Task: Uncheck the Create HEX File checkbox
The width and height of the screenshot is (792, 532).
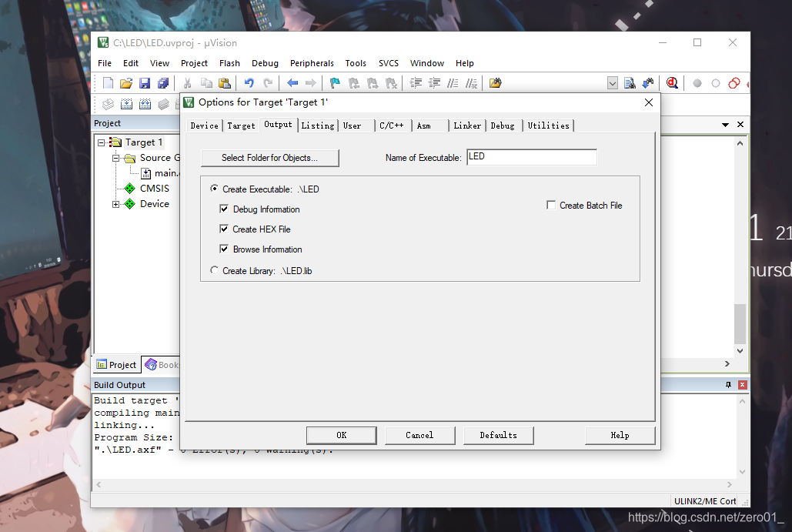Action: click(224, 229)
